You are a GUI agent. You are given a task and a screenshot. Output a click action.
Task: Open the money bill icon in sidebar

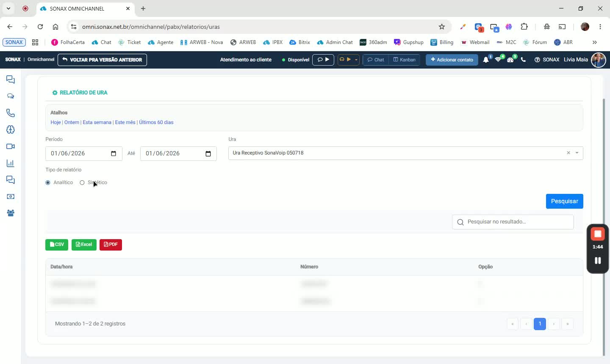(11, 197)
